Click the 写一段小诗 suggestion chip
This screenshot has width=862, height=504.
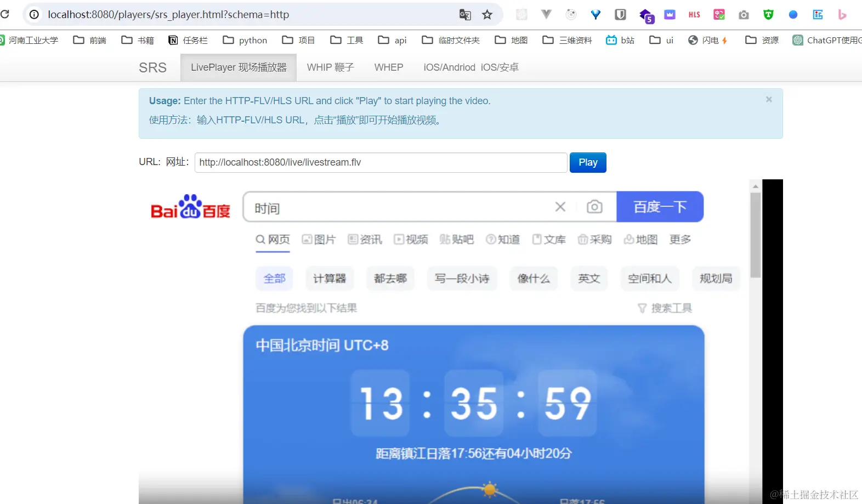[x=462, y=279]
